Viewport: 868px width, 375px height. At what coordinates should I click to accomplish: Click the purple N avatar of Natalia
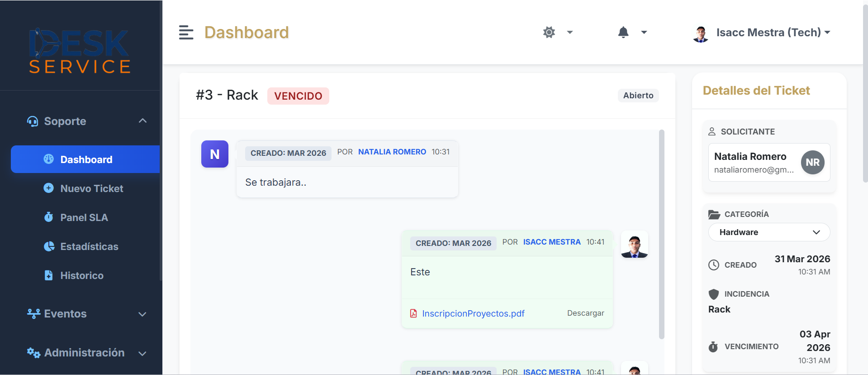pyautogui.click(x=215, y=154)
